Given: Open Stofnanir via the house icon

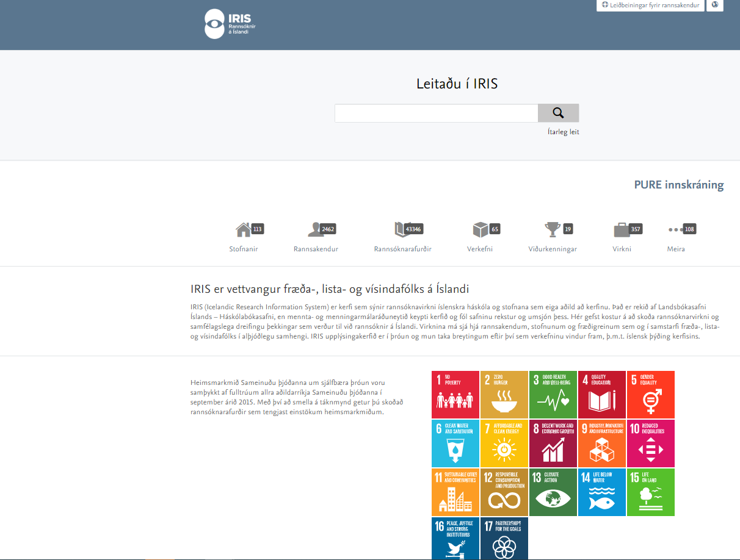Looking at the screenshot, I should [x=244, y=230].
